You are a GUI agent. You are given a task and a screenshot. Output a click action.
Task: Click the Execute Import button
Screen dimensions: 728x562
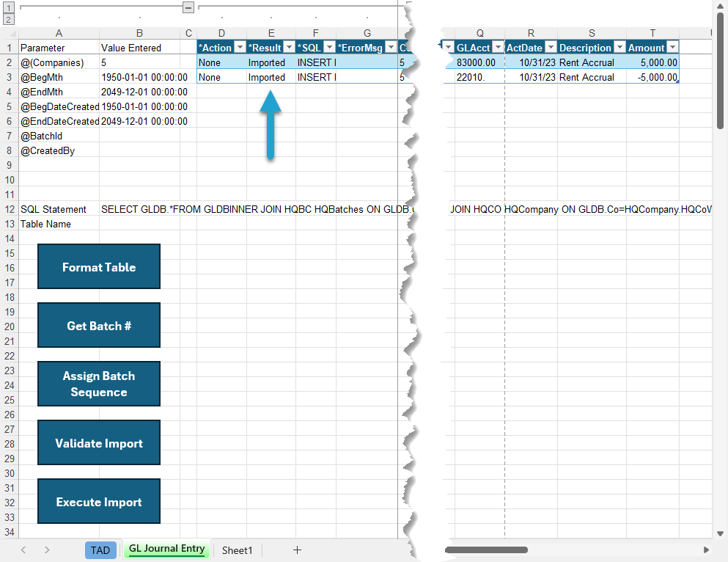coord(99,501)
